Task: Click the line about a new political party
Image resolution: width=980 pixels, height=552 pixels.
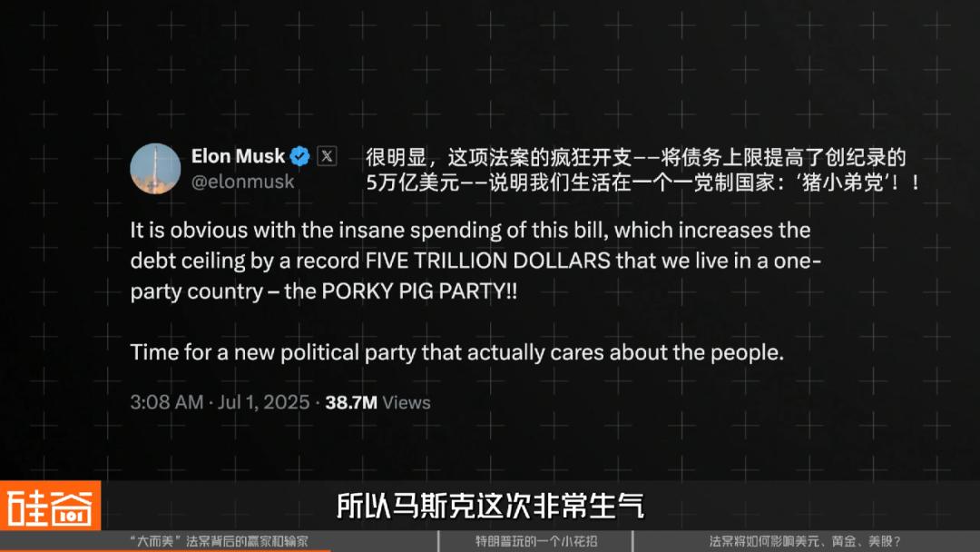Action: pos(456,352)
